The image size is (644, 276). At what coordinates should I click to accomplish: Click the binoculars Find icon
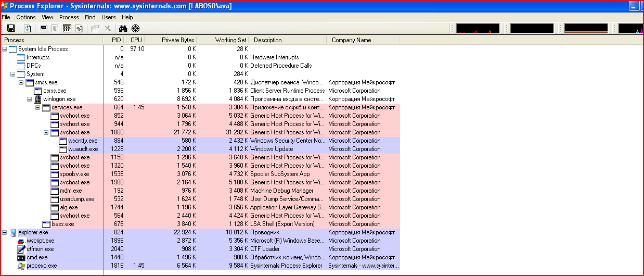coord(123,29)
